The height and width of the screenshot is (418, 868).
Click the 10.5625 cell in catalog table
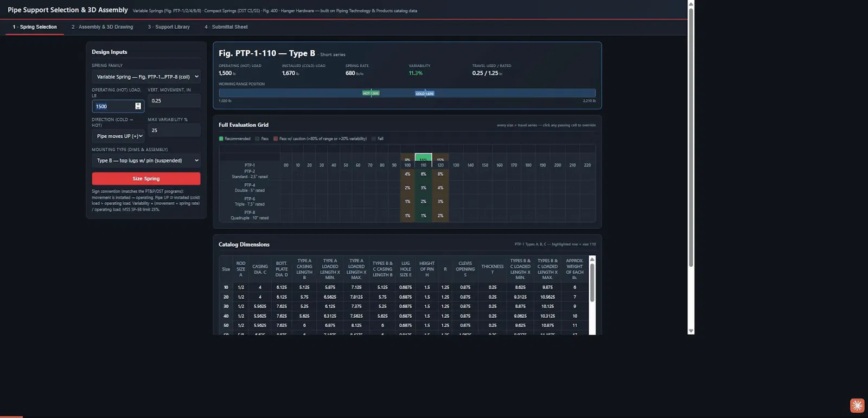tap(547, 297)
